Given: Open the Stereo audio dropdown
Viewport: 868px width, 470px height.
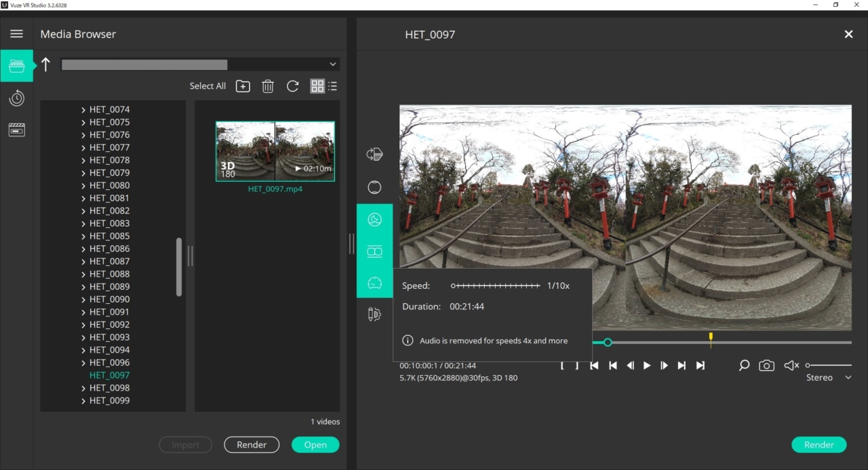Looking at the screenshot, I should point(829,378).
